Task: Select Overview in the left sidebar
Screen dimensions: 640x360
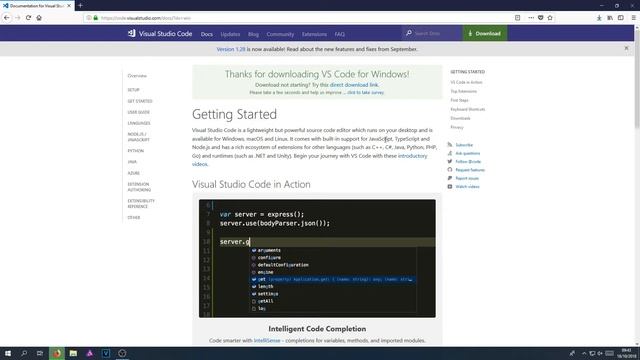Action: (137, 76)
